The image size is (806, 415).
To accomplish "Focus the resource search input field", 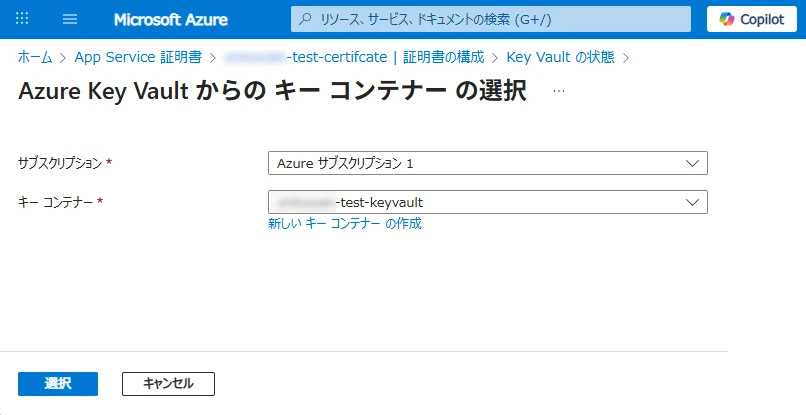I will (500, 19).
